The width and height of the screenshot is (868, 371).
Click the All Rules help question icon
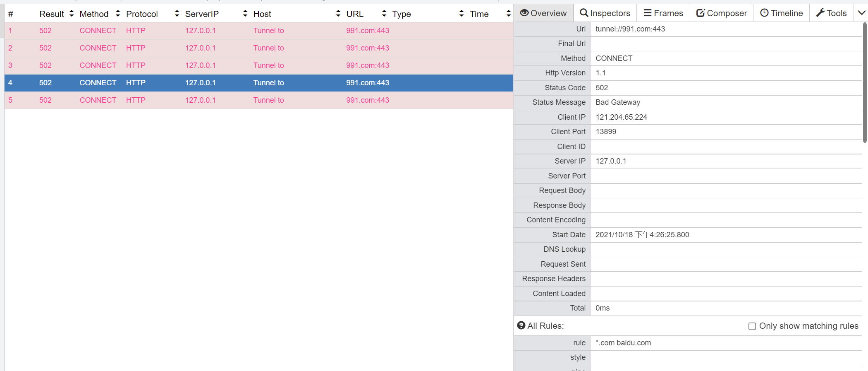click(521, 325)
